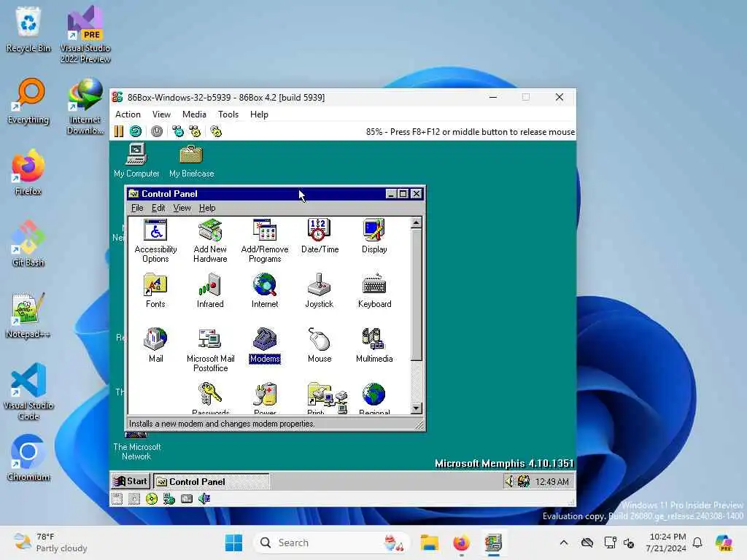Open the Control Panel Edit menu
The width and height of the screenshot is (747, 560).
pos(158,208)
